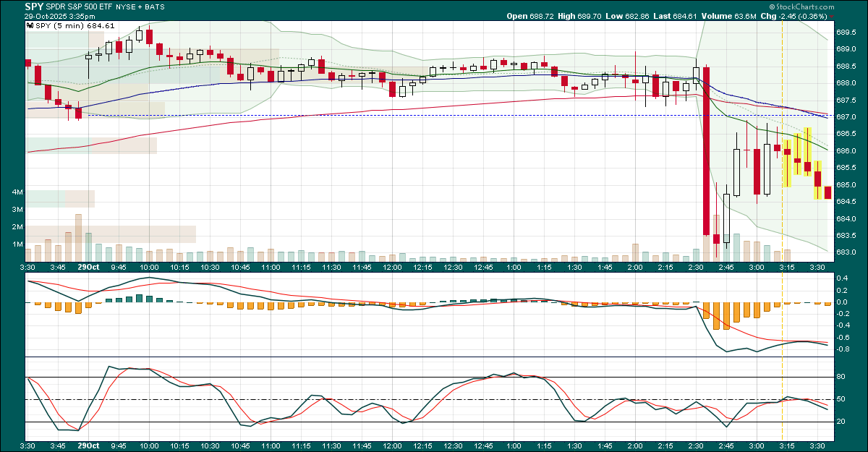This screenshot has height=452, width=868.
Task: Click the -0.8 MACD axis label
Action: 843,349
